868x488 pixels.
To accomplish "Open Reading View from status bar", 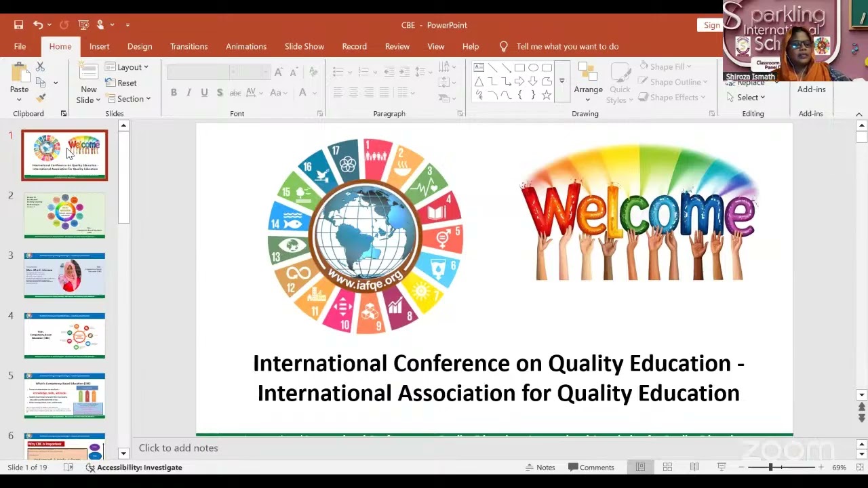I will coord(694,467).
